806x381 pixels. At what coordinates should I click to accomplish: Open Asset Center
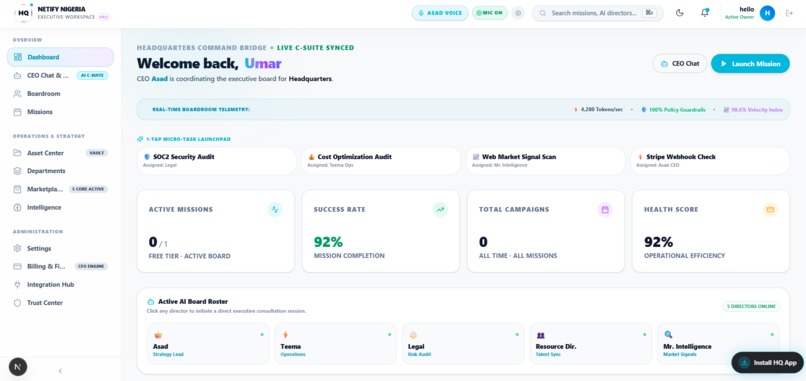60,153
